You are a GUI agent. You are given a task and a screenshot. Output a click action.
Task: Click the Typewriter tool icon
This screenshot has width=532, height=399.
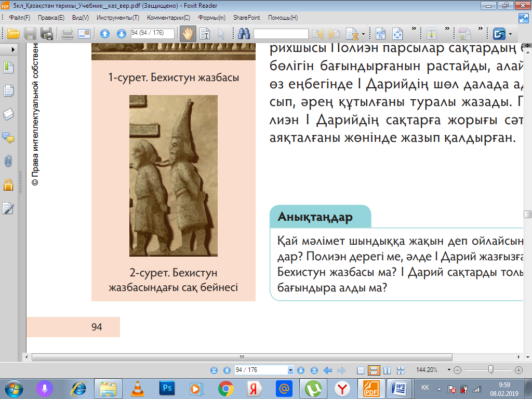tap(431, 34)
